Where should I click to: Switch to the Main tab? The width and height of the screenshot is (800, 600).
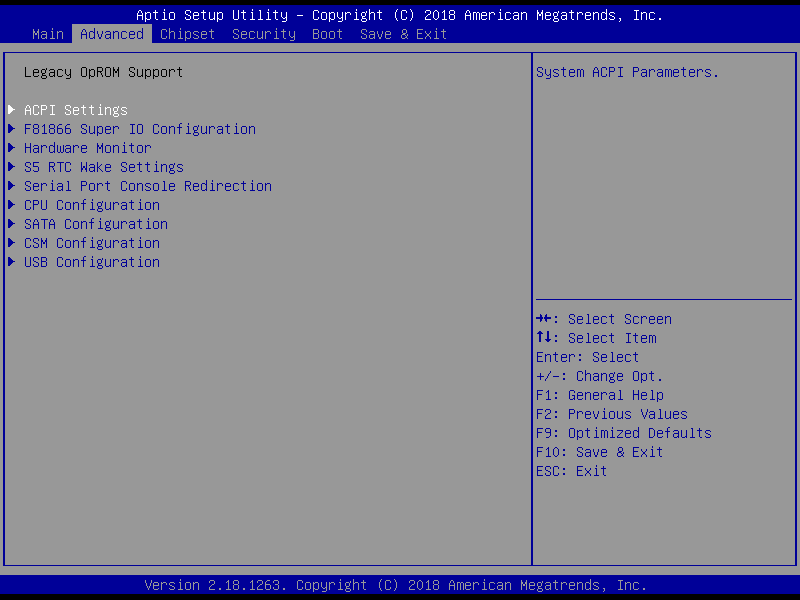48,34
